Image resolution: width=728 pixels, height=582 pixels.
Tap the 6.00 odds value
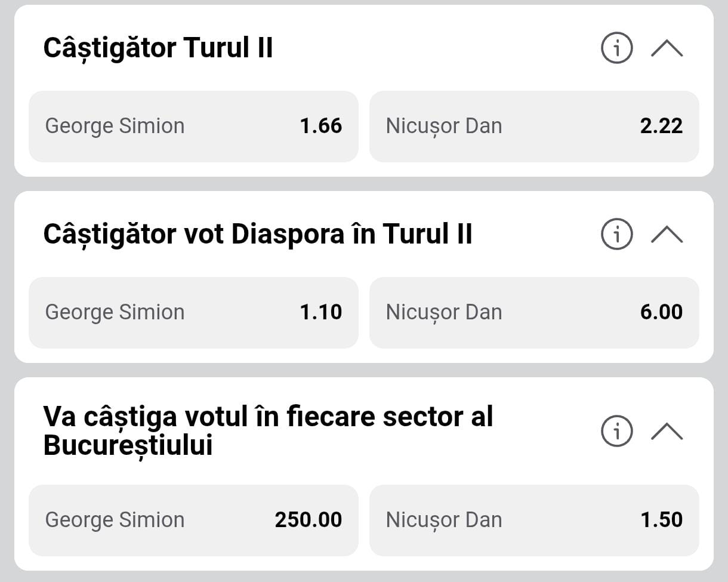661,312
